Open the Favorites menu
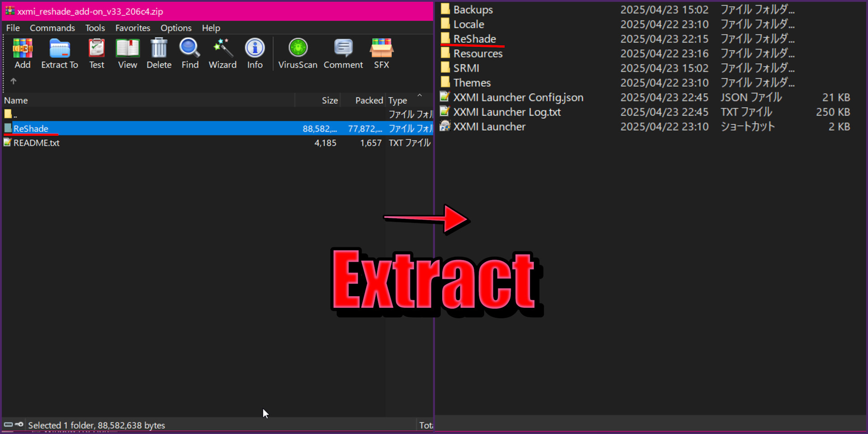This screenshot has height=434, width=868. point(132,28)
